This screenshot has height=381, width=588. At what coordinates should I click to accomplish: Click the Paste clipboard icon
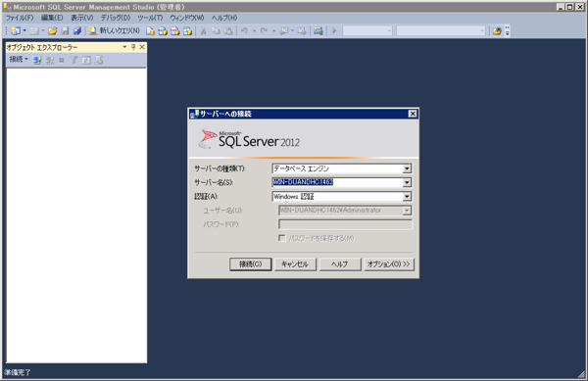click(228, 31)
